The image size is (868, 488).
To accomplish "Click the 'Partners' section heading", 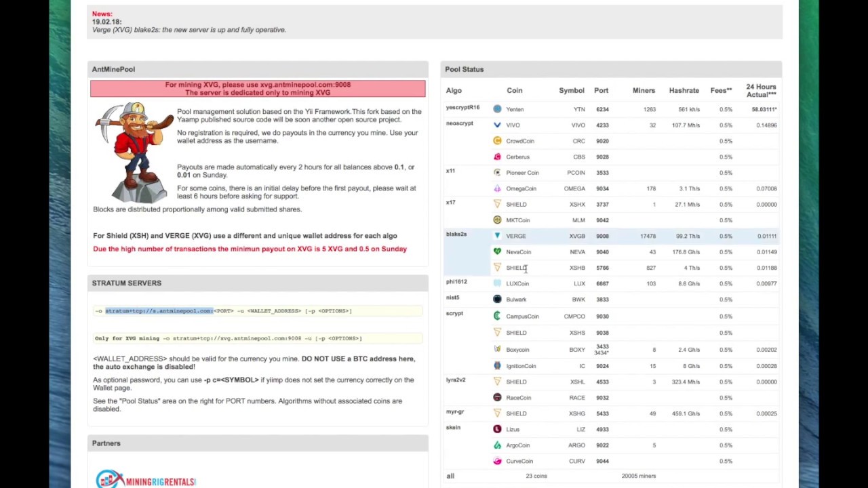I will point(106,443).
